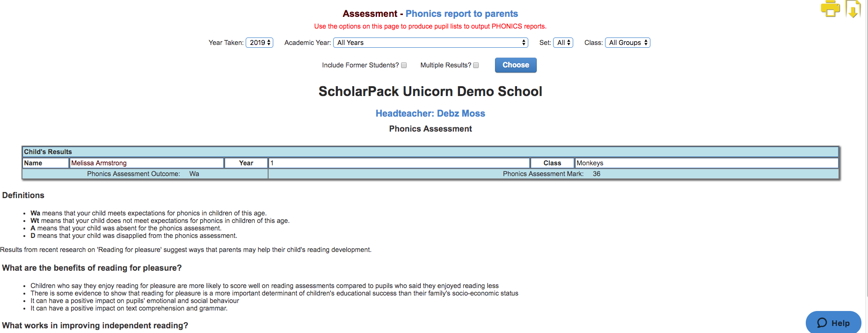Click the yellow download document icon

(853, 9)
